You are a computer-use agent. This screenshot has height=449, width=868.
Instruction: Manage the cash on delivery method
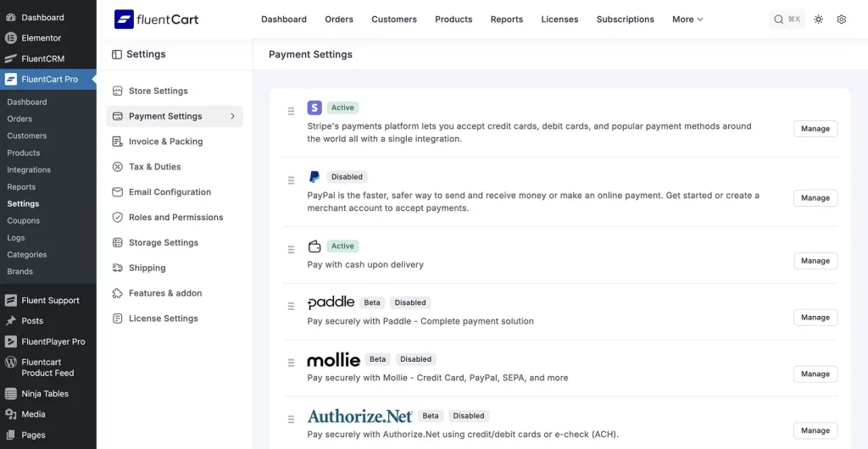pyautogui.click(x=815, y=261)
